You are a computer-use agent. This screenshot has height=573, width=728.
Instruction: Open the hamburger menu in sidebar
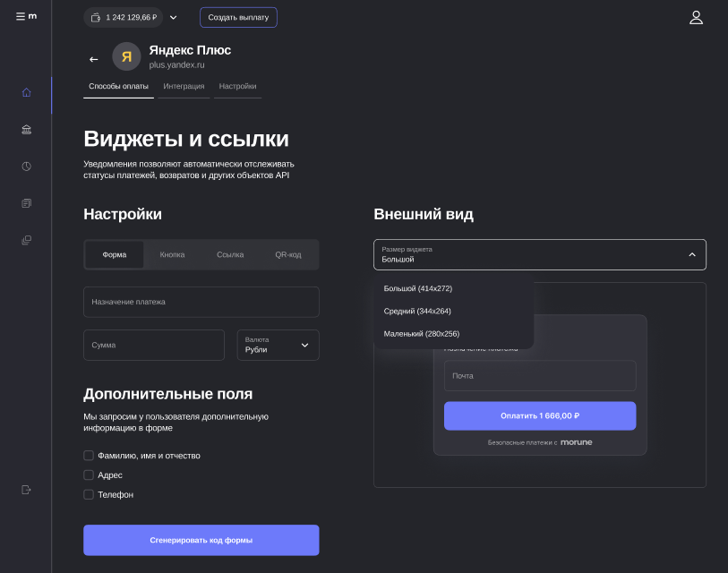pyautogui.click(x=21, y=16)
